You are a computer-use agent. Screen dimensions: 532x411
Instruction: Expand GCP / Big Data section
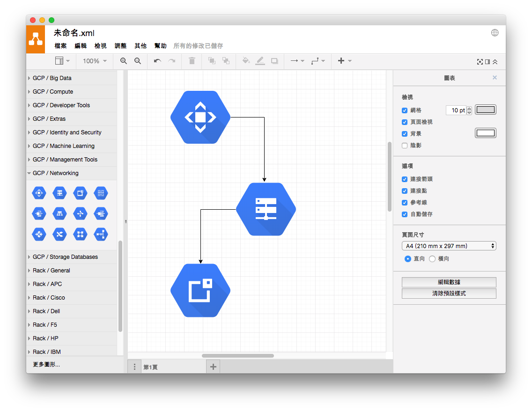pyautogui.click(x=72, y=78)
